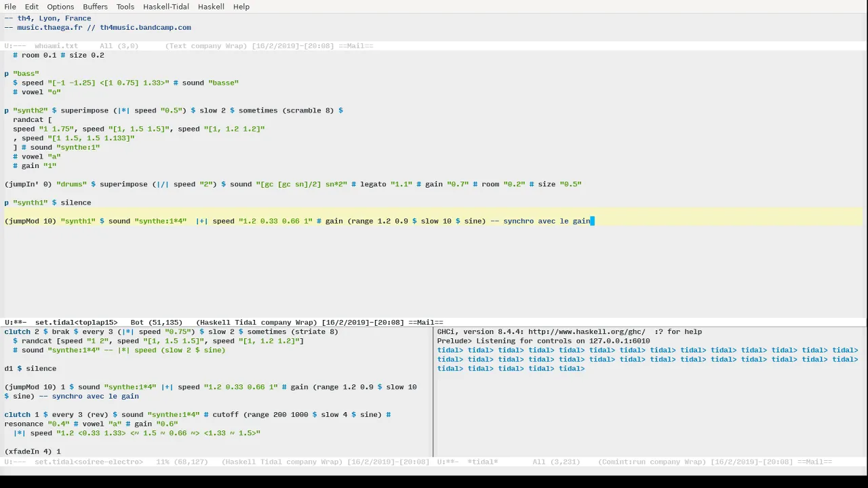Click (Text company Wrap) in whoami.txt mode line
868x488 pixels.
[x=206, y=46]
